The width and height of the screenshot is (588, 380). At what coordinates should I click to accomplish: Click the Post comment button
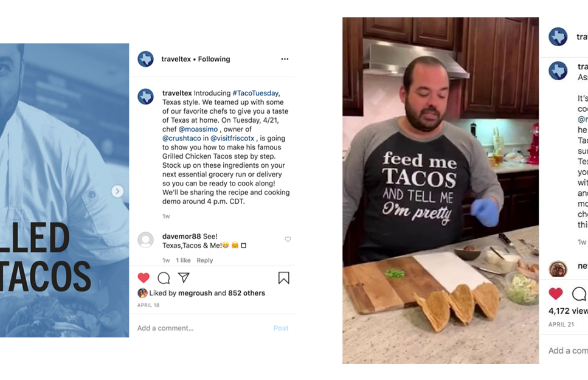281,328
